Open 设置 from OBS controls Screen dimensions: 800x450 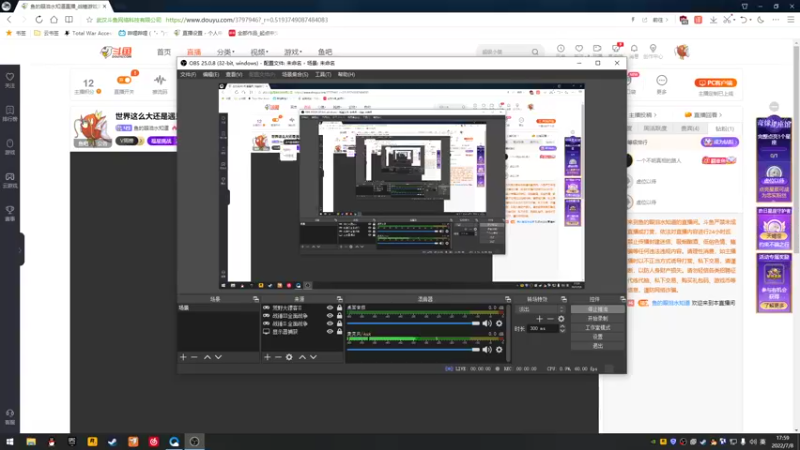(x=597, y=337)
